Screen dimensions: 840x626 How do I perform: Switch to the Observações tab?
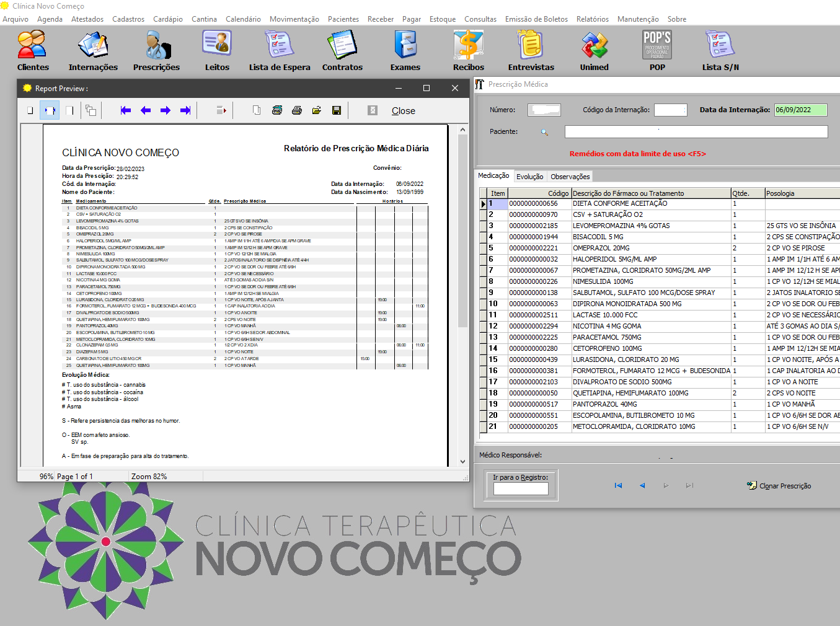[570, 177]
